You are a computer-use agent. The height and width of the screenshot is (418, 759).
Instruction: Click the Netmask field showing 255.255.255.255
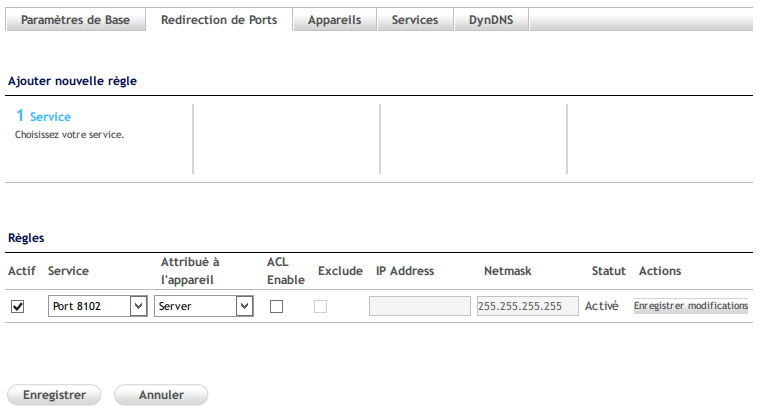[527, 307]
